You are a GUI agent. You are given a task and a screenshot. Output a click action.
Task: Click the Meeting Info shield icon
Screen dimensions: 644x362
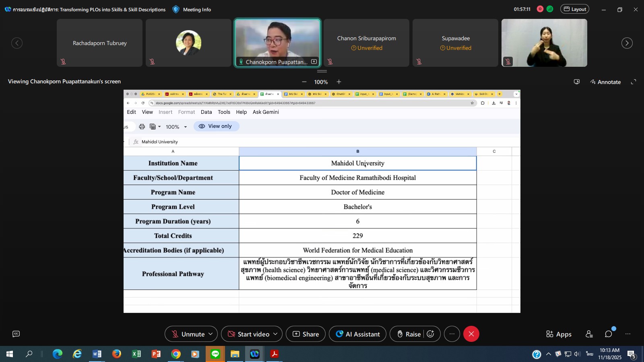pyautogui.click(x=176, y=9)
